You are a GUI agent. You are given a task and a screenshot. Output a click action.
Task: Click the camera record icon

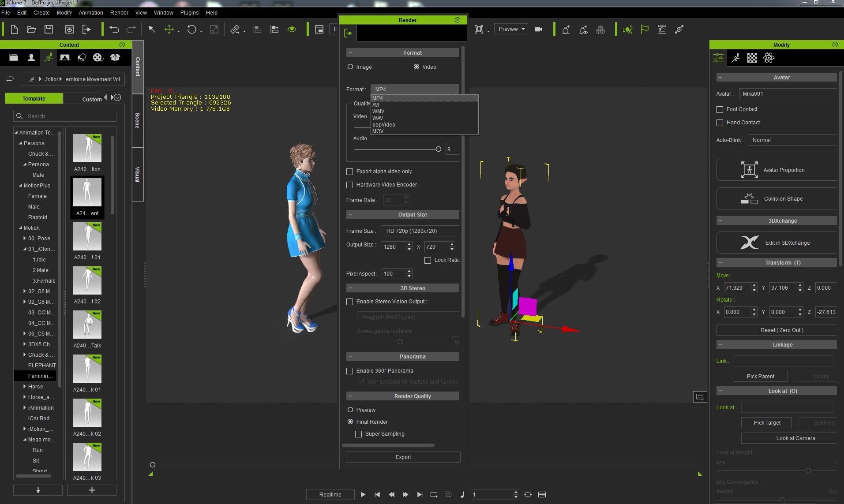(x=538, y=30)
